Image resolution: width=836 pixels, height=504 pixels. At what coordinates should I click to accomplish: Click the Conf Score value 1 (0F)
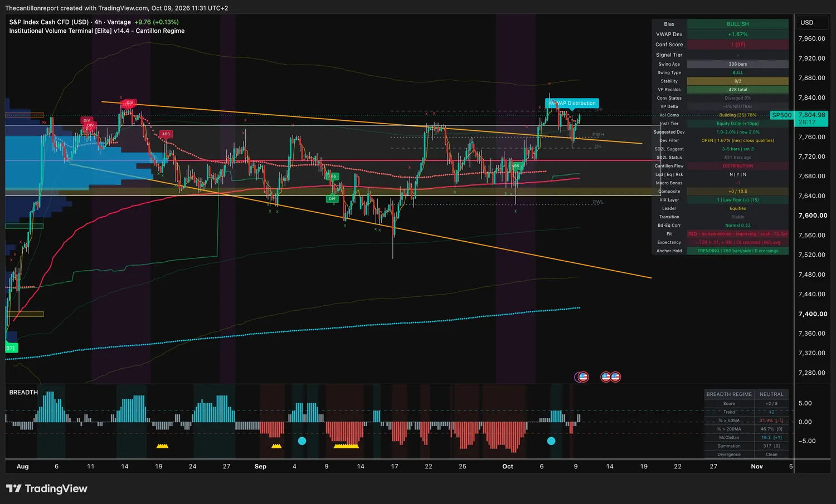point(737,45)
